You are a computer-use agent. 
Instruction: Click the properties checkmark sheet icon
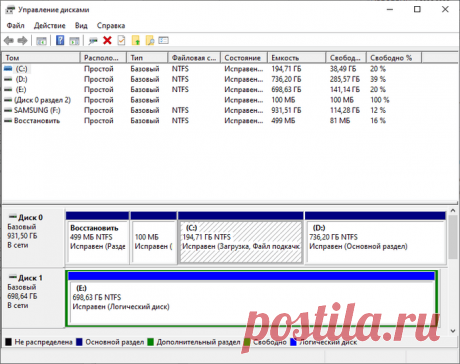click(x=121, y=40)
